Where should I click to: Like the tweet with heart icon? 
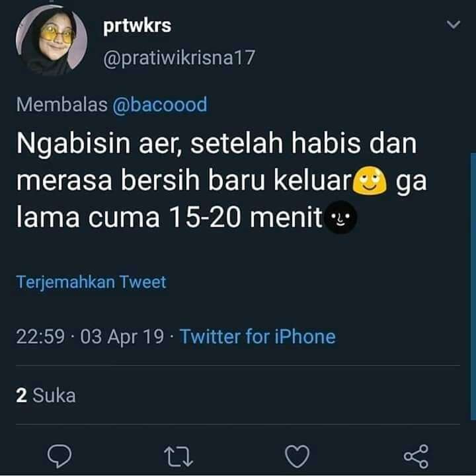coord(297,456)
